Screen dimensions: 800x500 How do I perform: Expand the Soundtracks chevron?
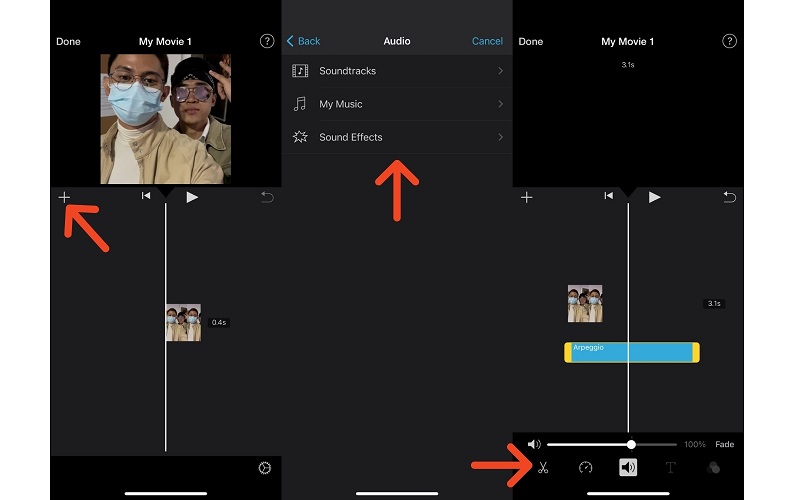[500, 71]
